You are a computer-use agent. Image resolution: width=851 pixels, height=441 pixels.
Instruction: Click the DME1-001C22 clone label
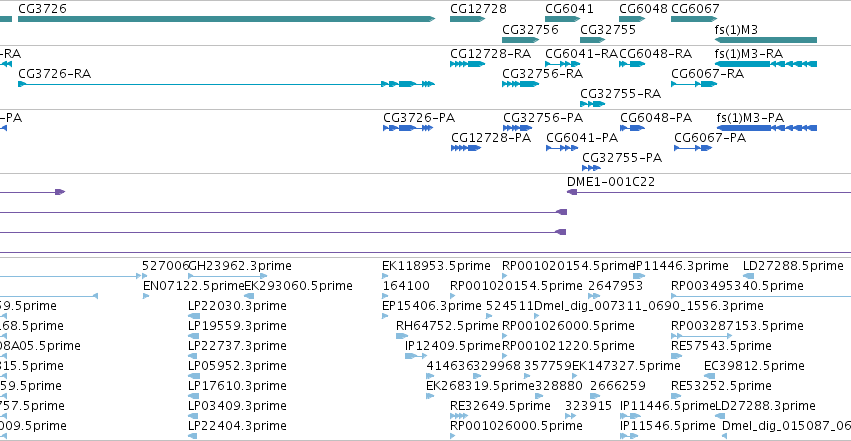click(x=611, y=182)
